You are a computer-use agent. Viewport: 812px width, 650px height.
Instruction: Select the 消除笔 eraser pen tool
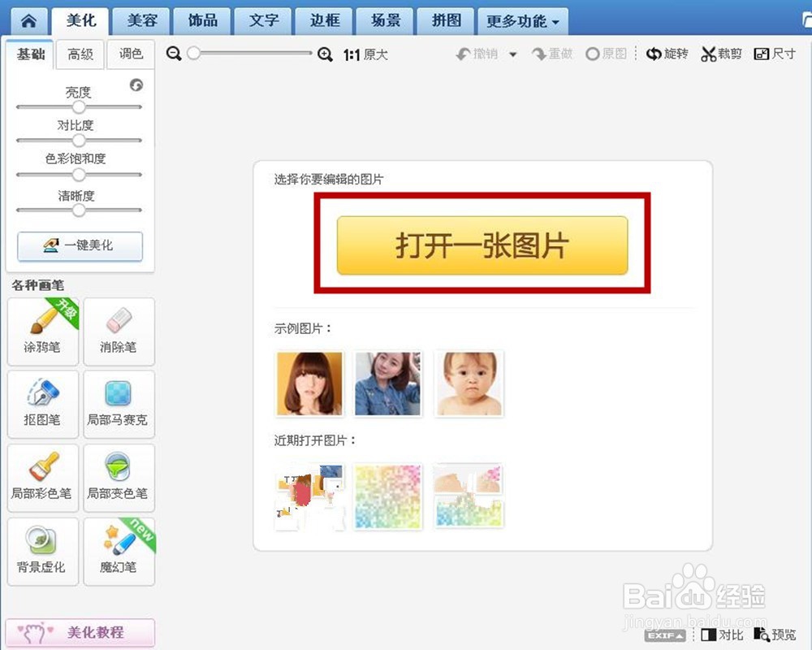(x=119, y=331)
